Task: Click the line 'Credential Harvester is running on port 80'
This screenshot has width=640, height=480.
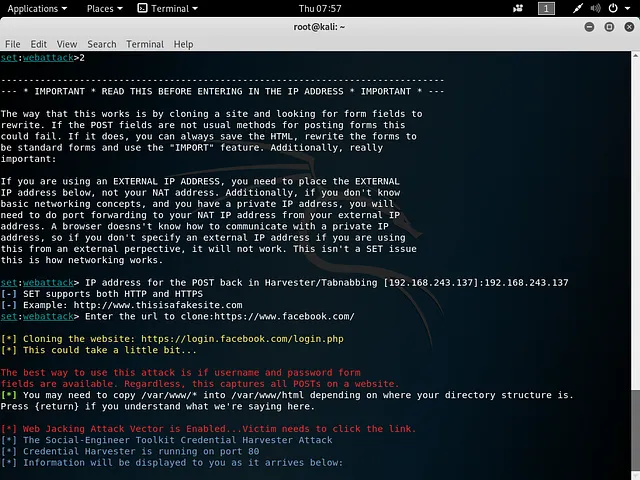Action: (x=130, y=451)
